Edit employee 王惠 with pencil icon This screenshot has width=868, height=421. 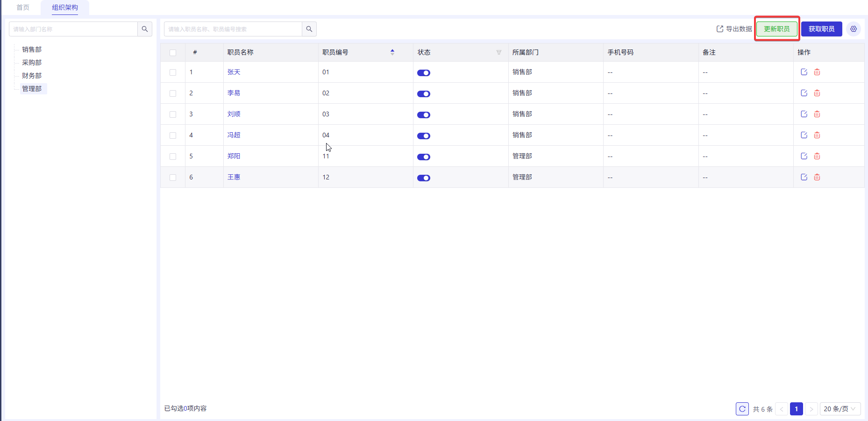804,177
